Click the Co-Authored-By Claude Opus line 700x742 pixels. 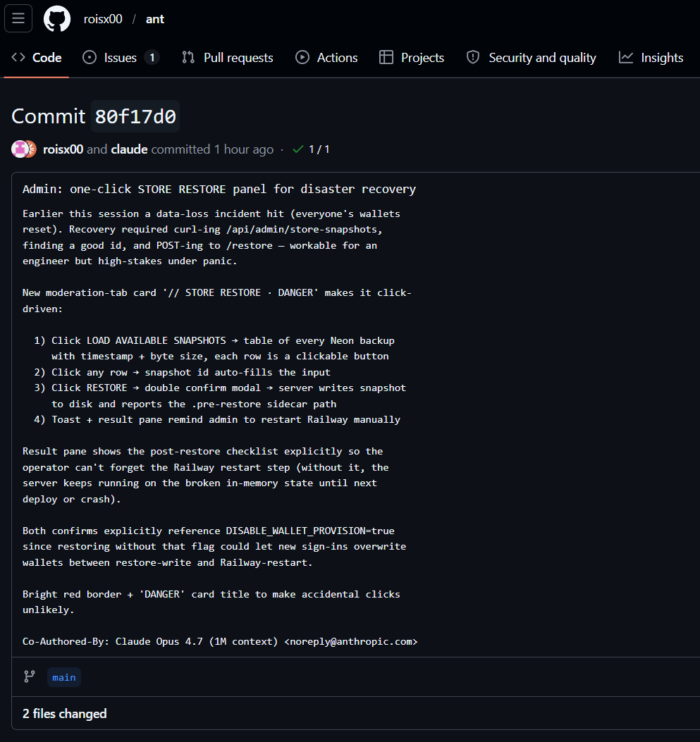point(220,641)
